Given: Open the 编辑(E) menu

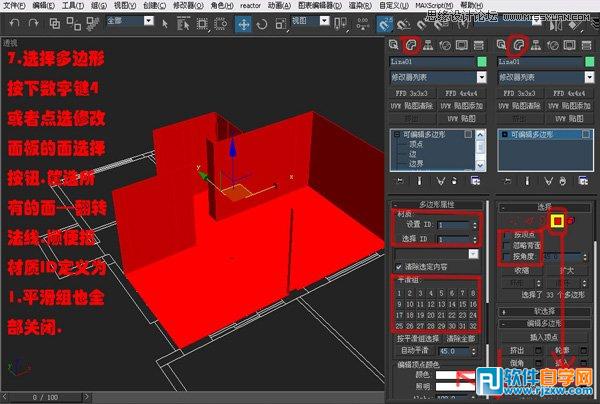Looking at the screenshot, I should pos(44,5).
